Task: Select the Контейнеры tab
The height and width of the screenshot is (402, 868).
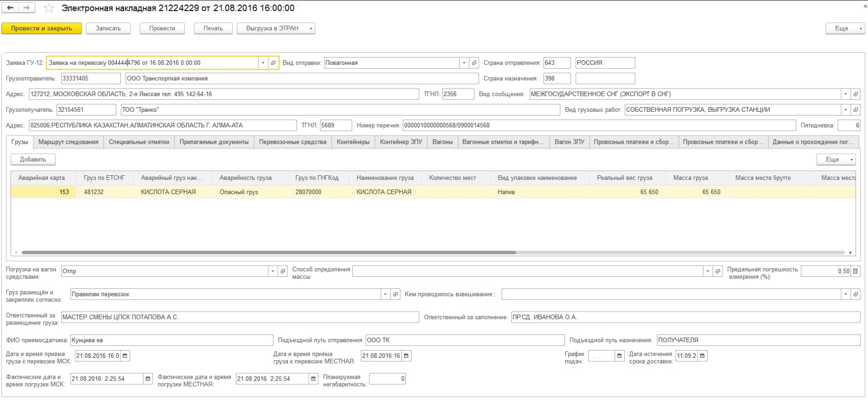Action: pyautogui.click(x=353, y=142)
